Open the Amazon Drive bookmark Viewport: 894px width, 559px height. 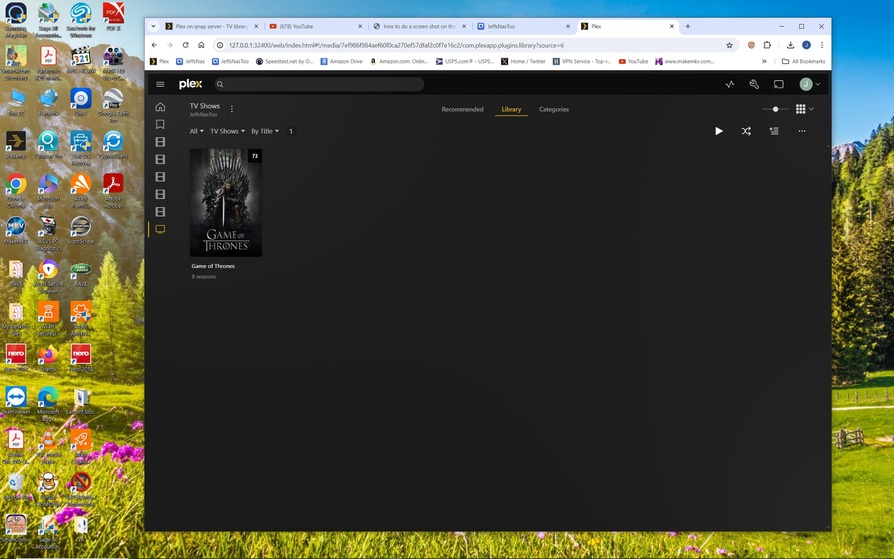click(x=342, y=61)
